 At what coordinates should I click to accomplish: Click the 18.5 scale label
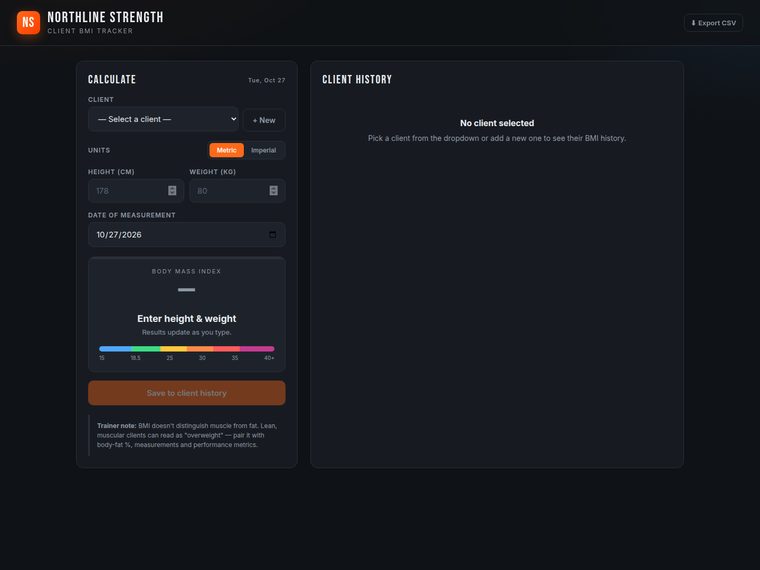tap(135, 358)
